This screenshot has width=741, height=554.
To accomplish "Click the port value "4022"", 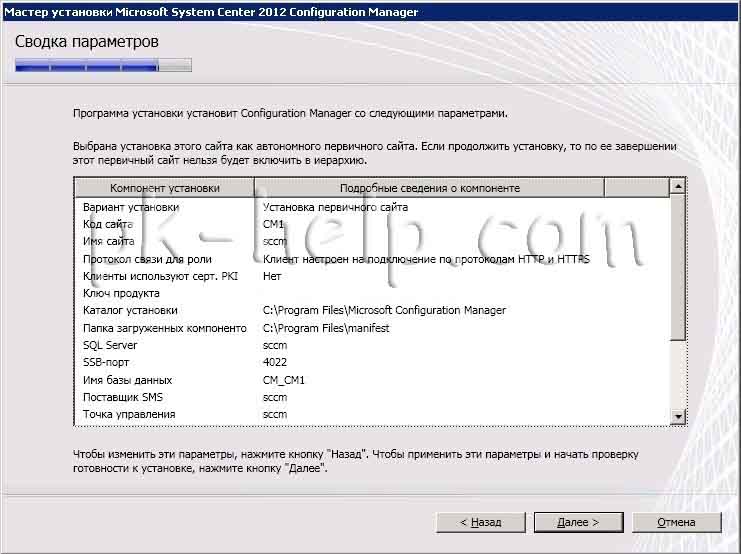I will pyautogui.click(x=275, y=363).
